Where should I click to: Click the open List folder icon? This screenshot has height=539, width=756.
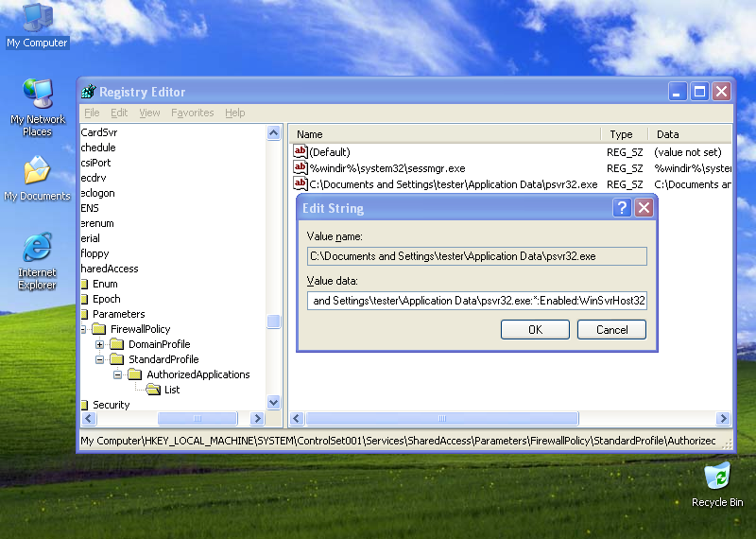point(153,390)
